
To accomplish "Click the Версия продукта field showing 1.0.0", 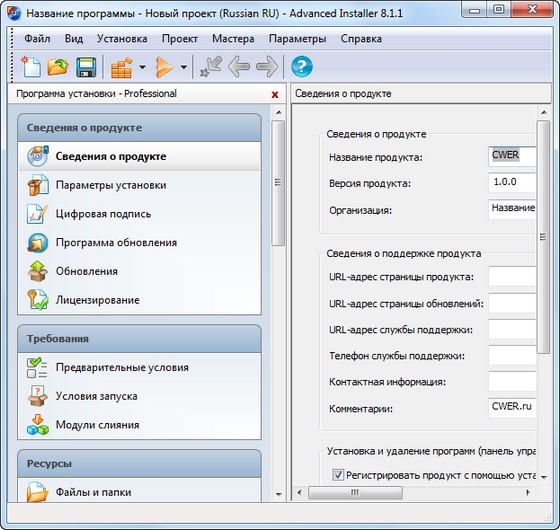I will pos(512,182).
